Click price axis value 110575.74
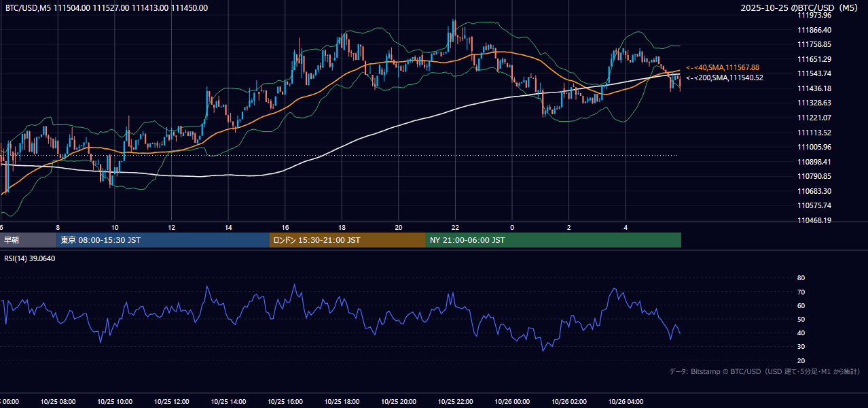The image size is (868, 408). [814, 205]
